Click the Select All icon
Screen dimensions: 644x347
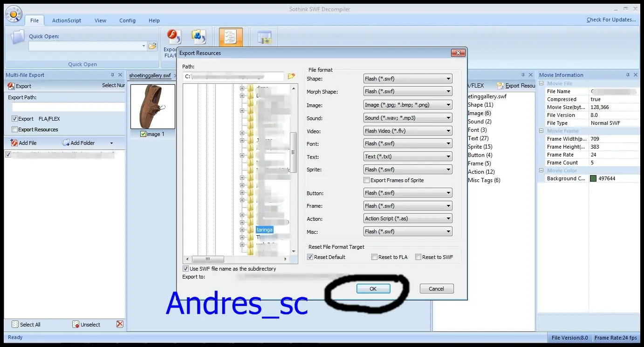15,325
